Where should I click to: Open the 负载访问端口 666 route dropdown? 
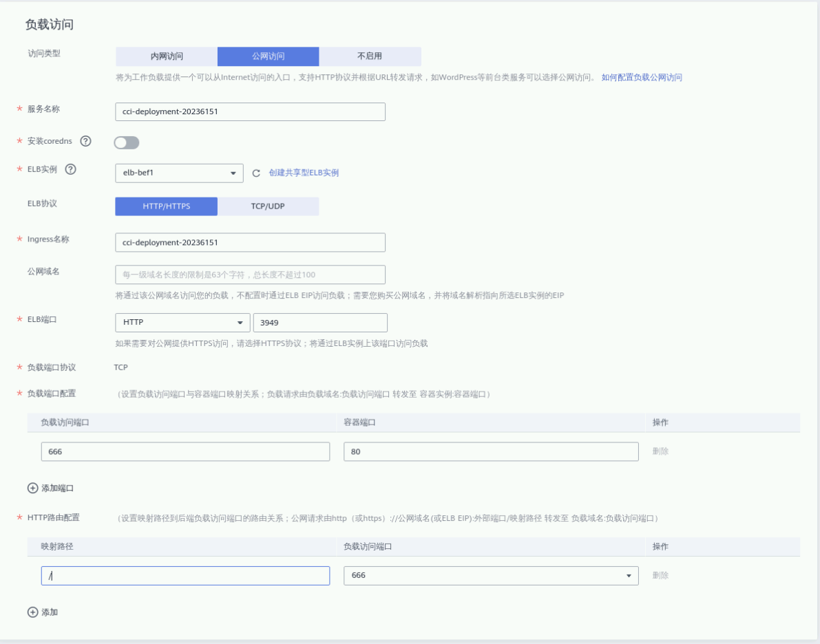(x=490, y=575)
